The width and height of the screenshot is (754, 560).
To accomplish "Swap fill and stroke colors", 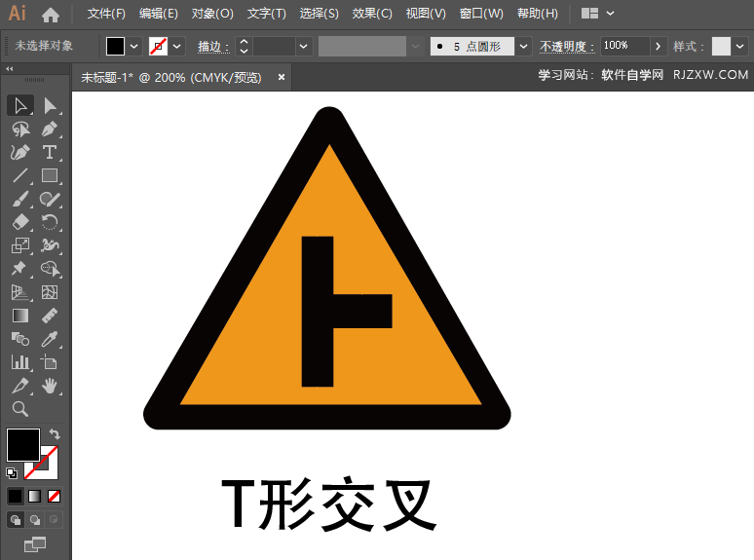I will [x=55, y=434].
